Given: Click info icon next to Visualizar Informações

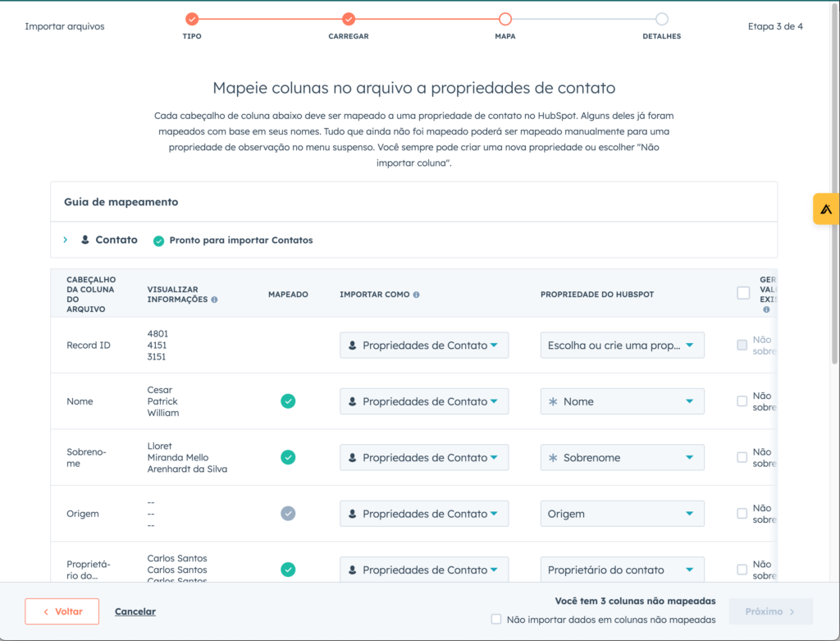Looking at the screenshot, I should (x=214, y=300).
